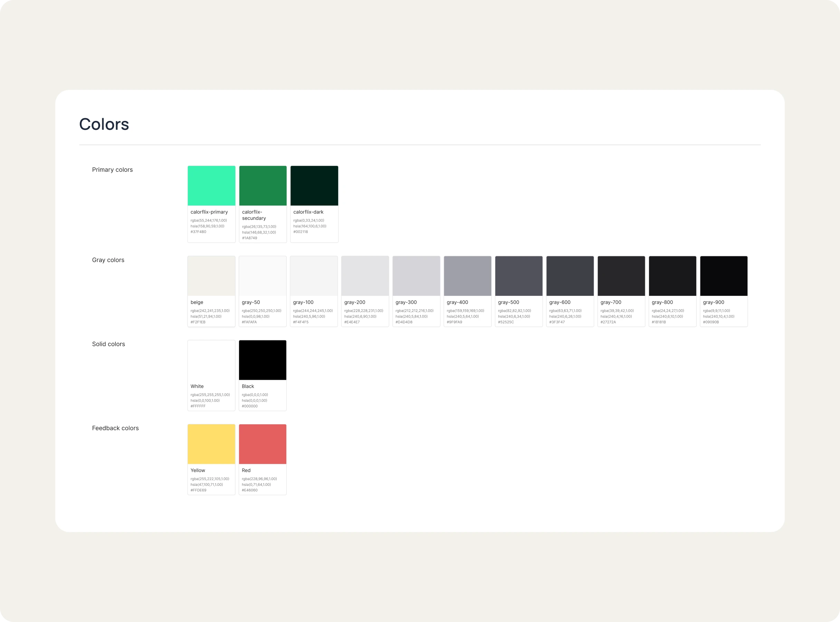Select the calorflix-secundary green swatch
Image resolution: width=840 pixels, height=622 pixels.
tap(263, 186)
